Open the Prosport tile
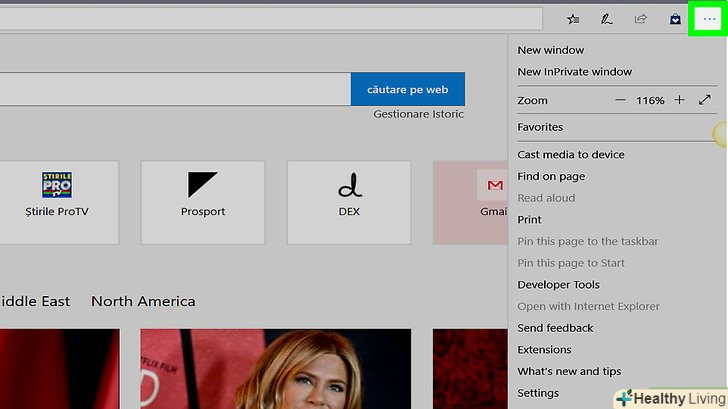 click(x=203, y=202)
